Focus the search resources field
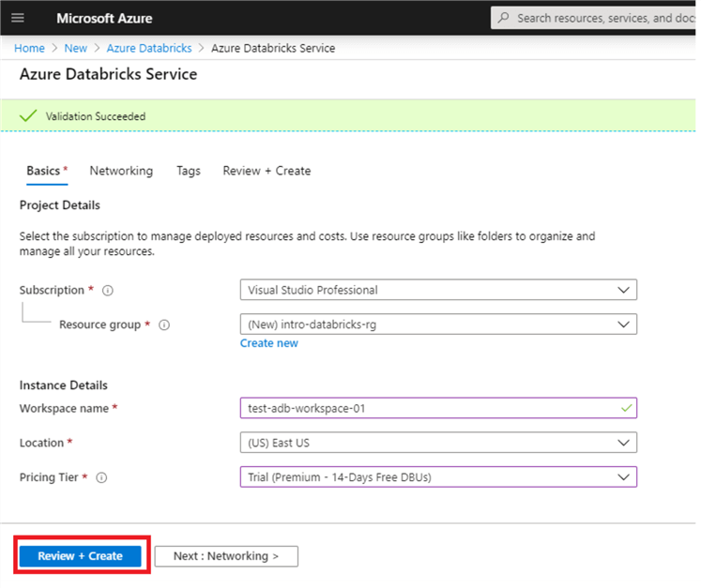Viewport: 701px width, 588px height. [x=595, y=18]
